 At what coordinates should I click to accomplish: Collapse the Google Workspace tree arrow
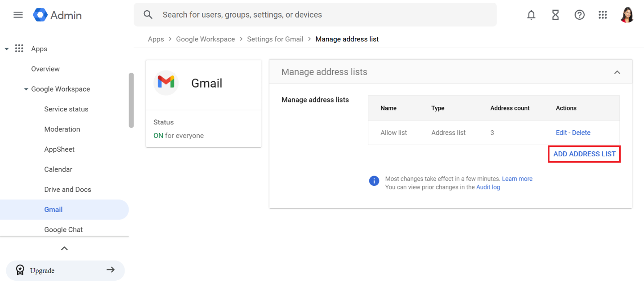click(x=26, y=89)
